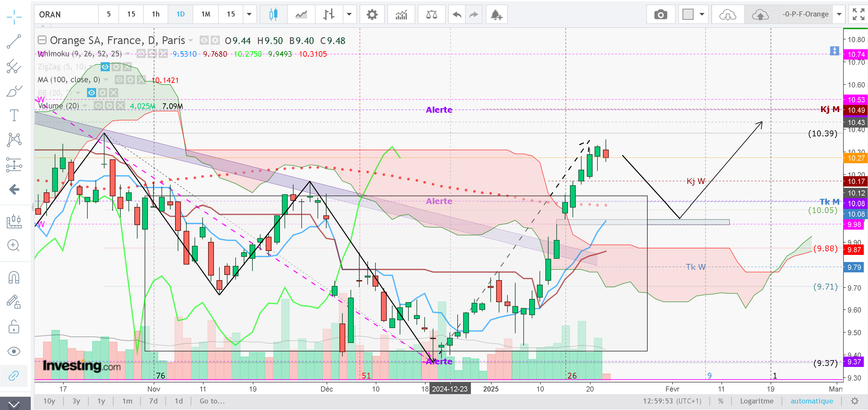Toggle Volume (20) indicator visibility
Image resolution: width=868 pixels, height=410 pixels.
[98, 106]
